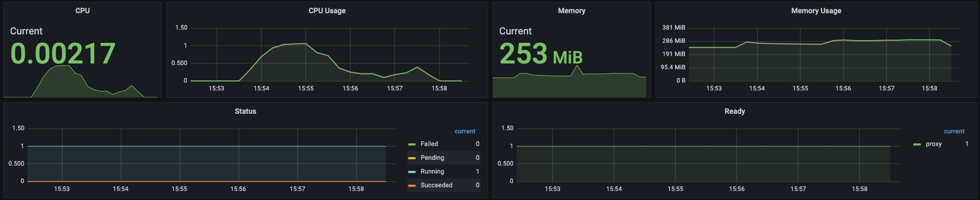The height and width of the screenshot is (200, 980).
Task: Click the 15:57 label in Status chart
Action: [x=298, y=189]
